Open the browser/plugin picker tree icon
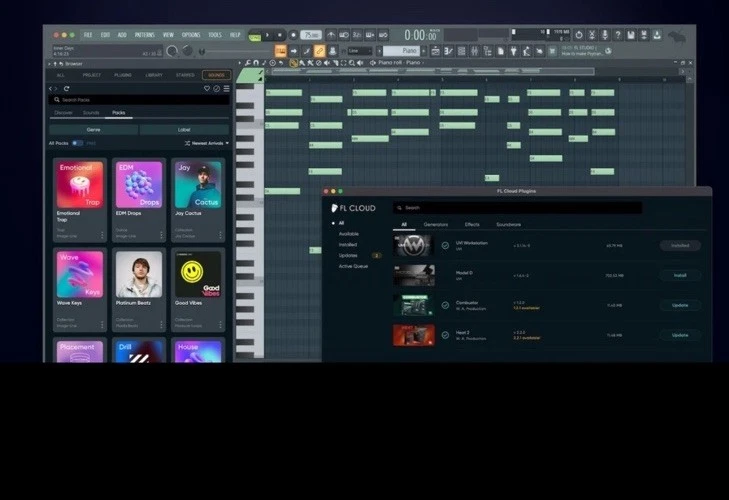Viewport: 729px width, 500px height. coord(487,51)
